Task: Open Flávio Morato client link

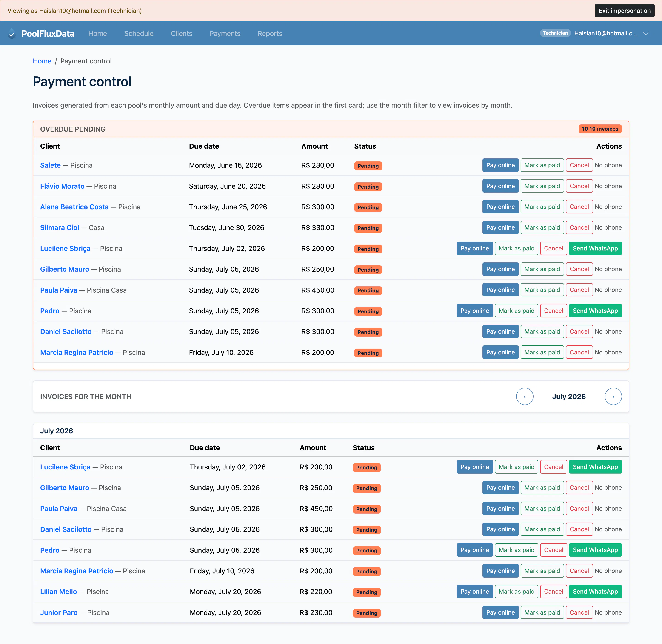Action: click(62, 186)
